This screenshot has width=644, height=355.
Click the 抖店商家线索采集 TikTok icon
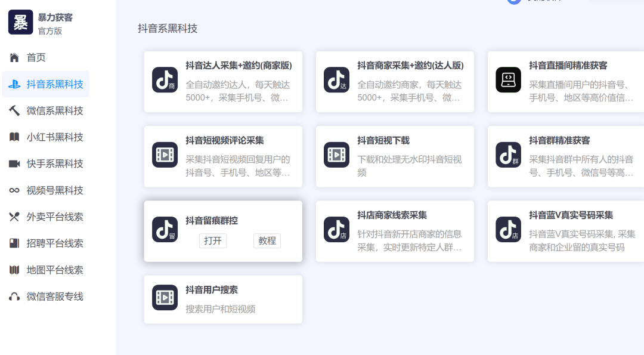[336, 229]
